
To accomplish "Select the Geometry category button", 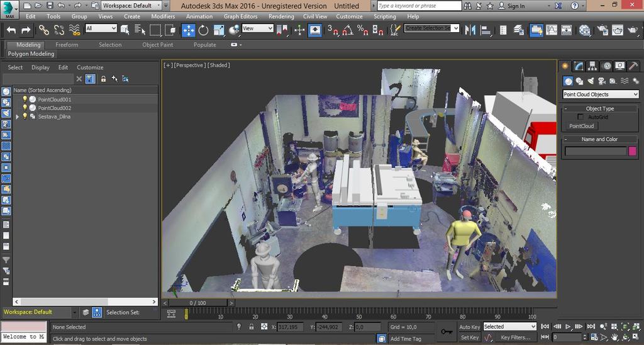I will (x=568, y=81).
